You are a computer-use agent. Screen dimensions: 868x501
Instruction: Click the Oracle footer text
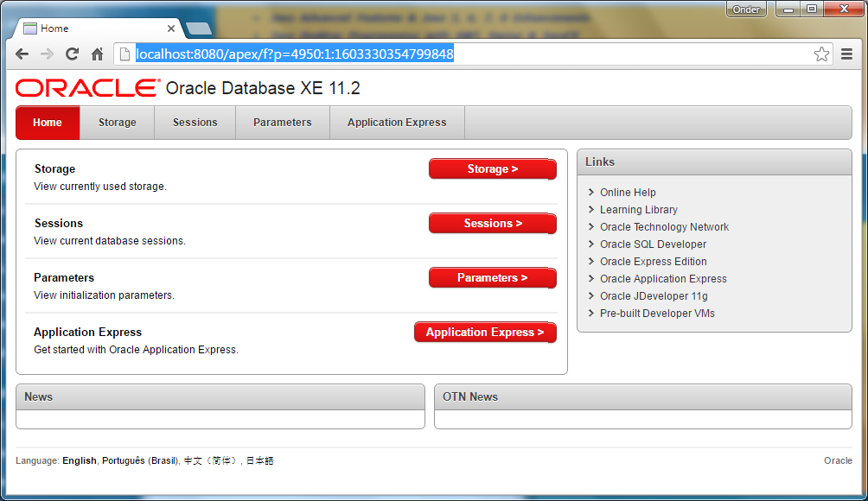click(x=838, y=460)
